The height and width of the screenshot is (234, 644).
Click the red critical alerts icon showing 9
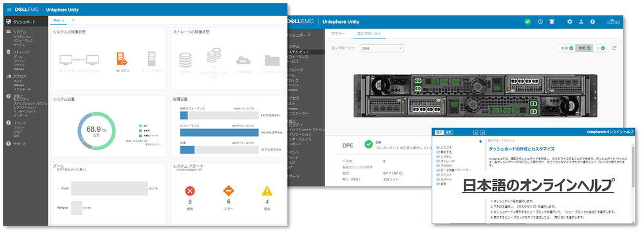click(x=190, y=191)
